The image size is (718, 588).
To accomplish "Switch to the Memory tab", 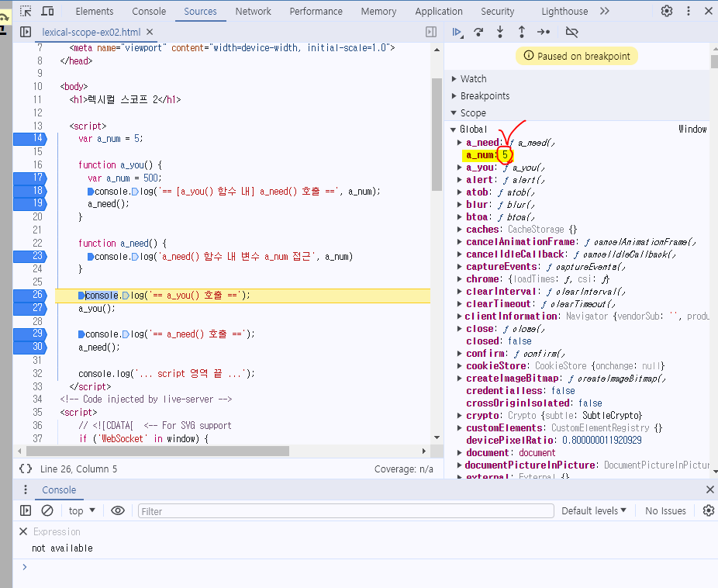I will (378, 11).
